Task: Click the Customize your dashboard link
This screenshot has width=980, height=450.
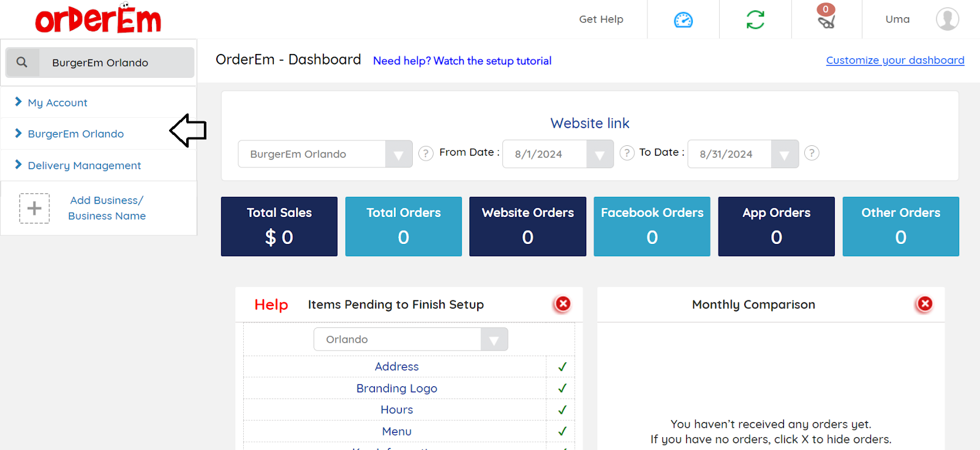Action: coord(895,60)
